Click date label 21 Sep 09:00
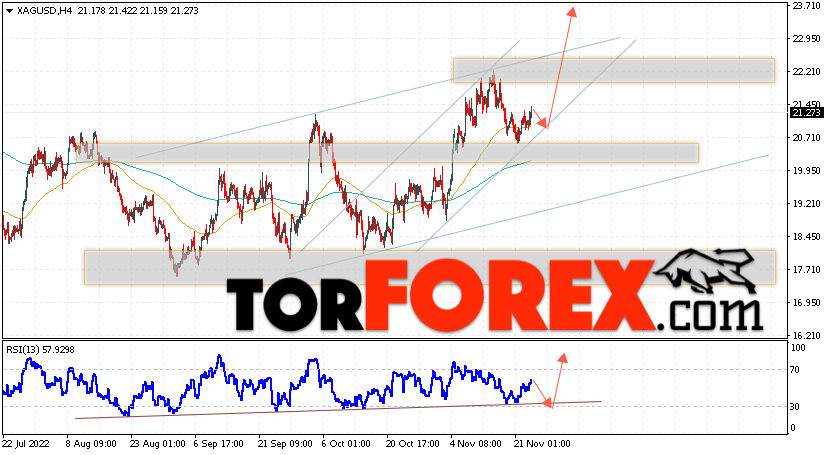 [286, 444]
